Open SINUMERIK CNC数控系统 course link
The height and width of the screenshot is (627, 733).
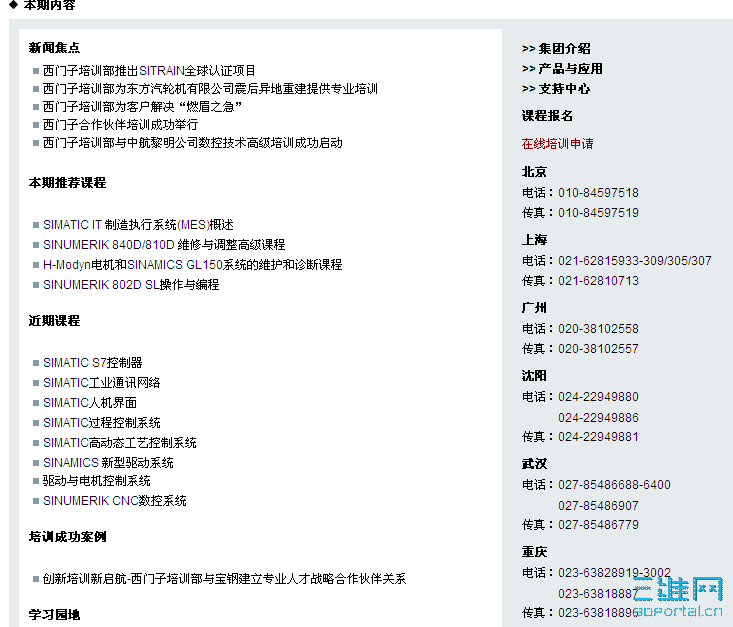coord(115,501)
